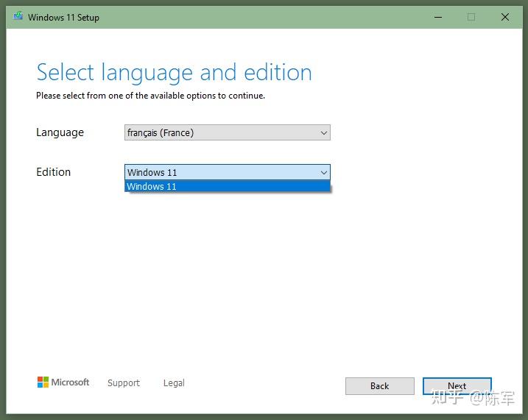The width and height of the screenshot is (528, 420).
Task: Click the Language field label
Action: click(60, 132)
